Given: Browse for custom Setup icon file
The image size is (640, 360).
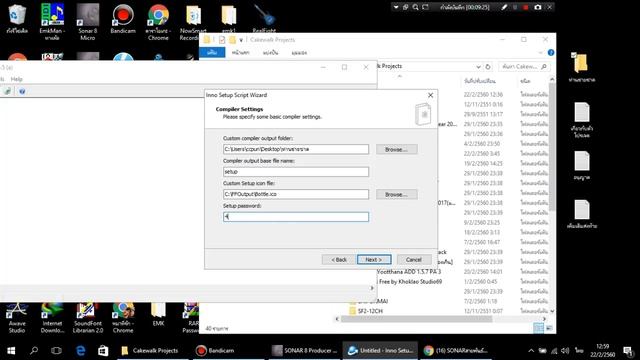Looking at the screenshot, I should (x=396, y=194).
